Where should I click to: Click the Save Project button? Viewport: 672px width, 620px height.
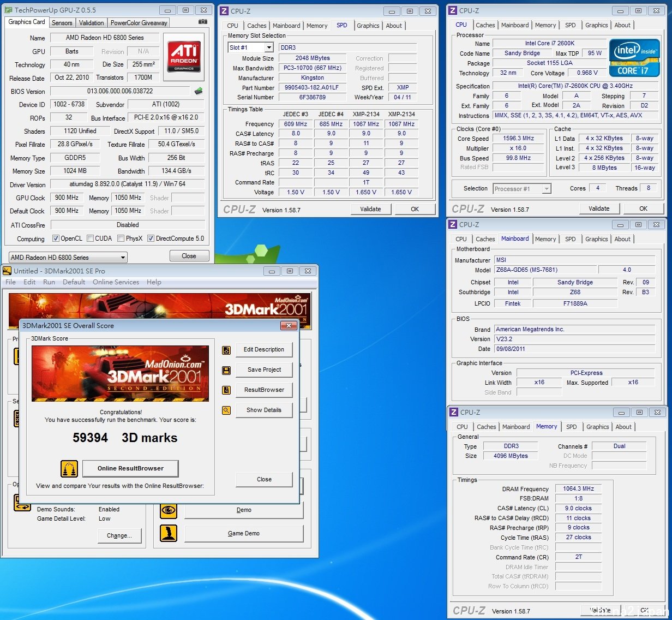click(264, 370)
